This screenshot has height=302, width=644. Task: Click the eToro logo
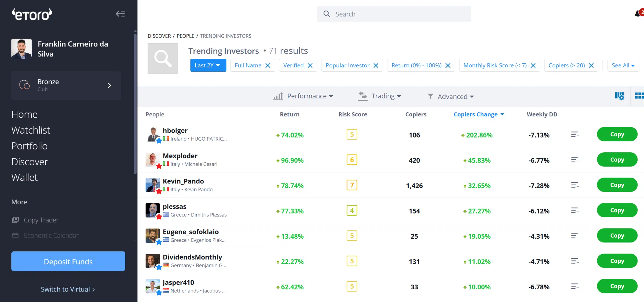click(32, 14)
